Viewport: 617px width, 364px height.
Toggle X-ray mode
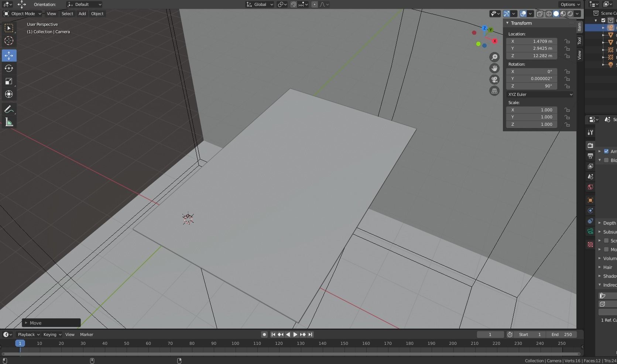point(539,14)
